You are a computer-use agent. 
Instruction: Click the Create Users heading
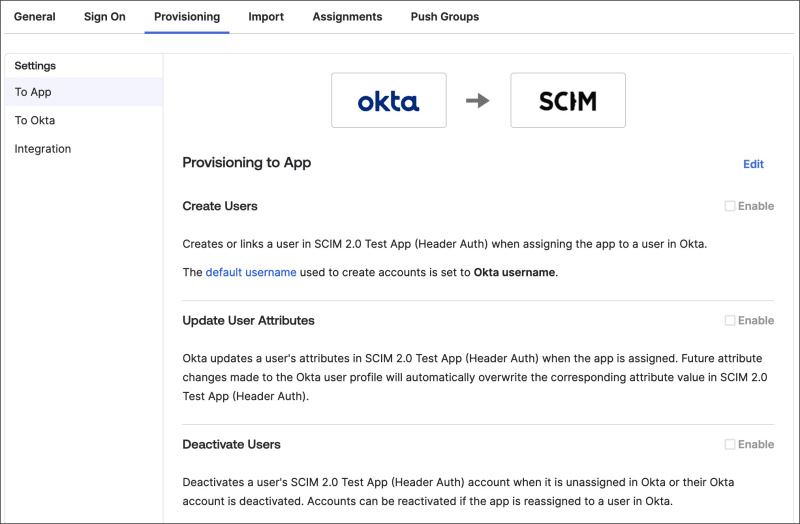(x=220, y=206)
